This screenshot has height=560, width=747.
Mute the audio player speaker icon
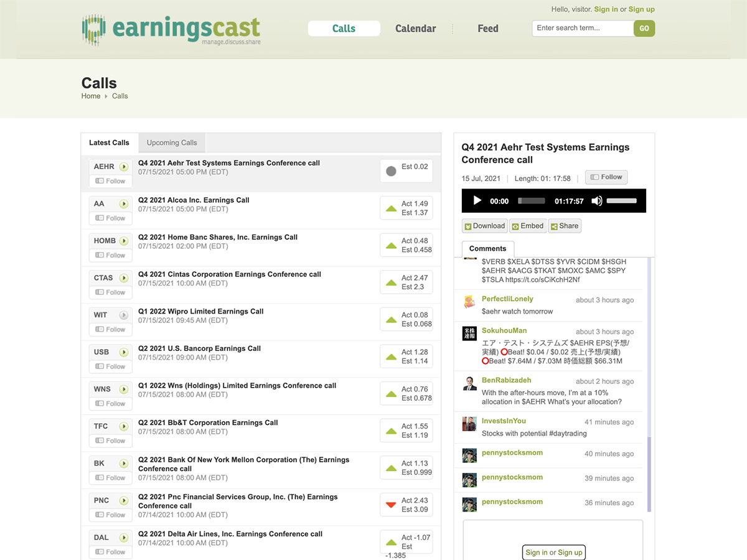tap(596, 201)
